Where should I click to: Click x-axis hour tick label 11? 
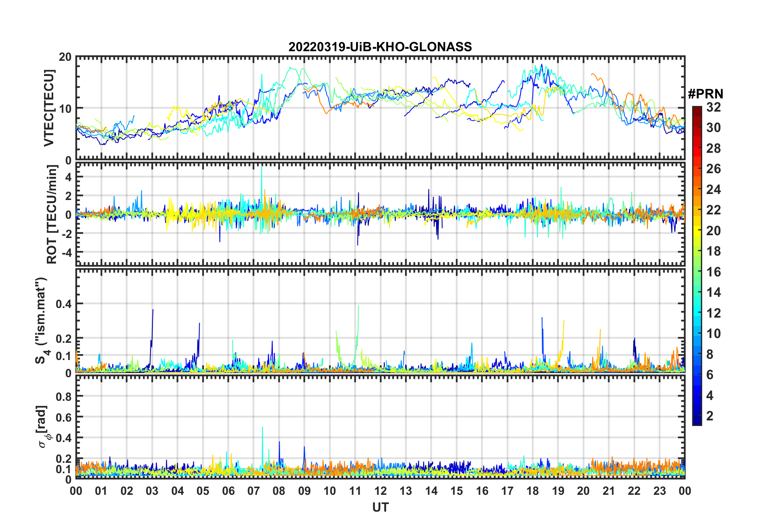355,491
